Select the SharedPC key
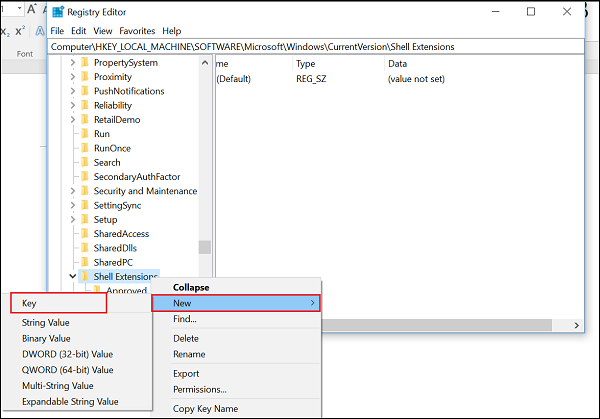600x419 pixels. [113, 262]
